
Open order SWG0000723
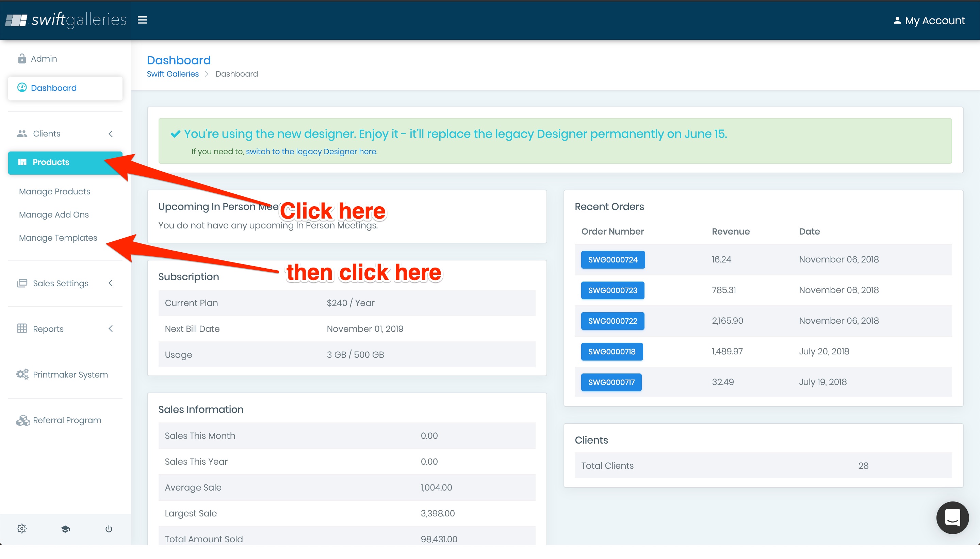(x=612, y=290)
